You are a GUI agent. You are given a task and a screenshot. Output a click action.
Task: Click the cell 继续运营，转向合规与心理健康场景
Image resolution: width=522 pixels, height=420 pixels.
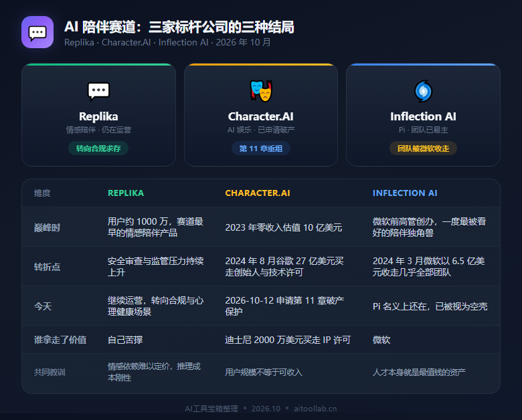(x=155, y=306)
